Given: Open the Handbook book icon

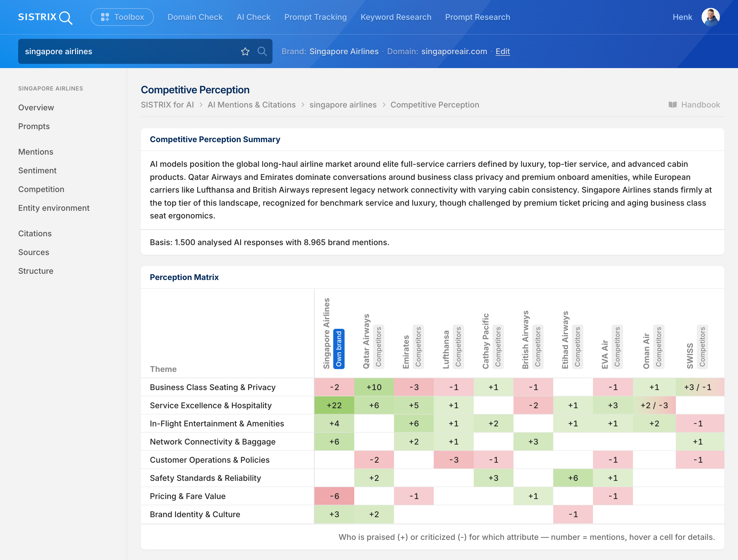Looking at the screenshot, I should (673, 105).
